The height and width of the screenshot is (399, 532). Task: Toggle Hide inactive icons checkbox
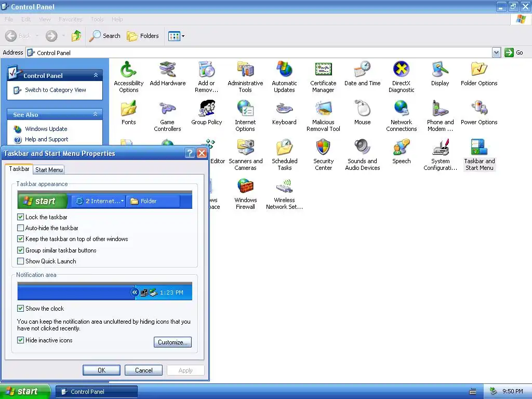(20, 340)
